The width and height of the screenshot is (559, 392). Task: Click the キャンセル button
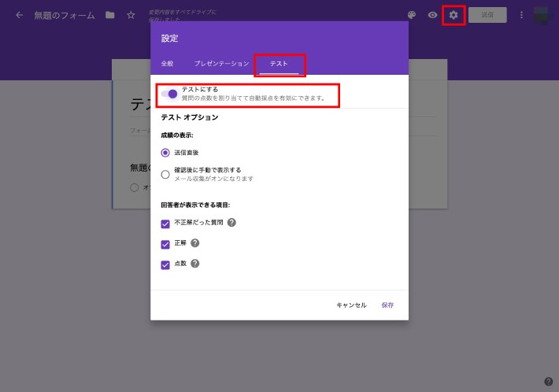coord(351,305)
